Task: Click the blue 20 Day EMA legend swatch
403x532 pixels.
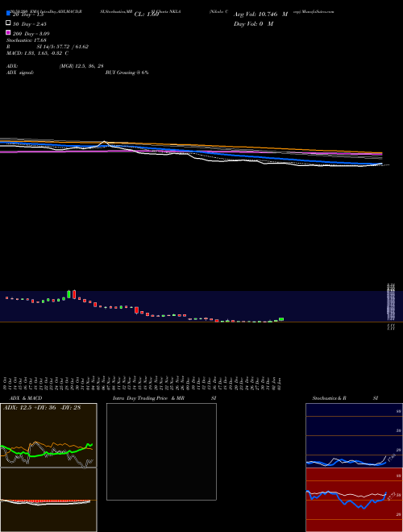Action: (x=8, y=14)
